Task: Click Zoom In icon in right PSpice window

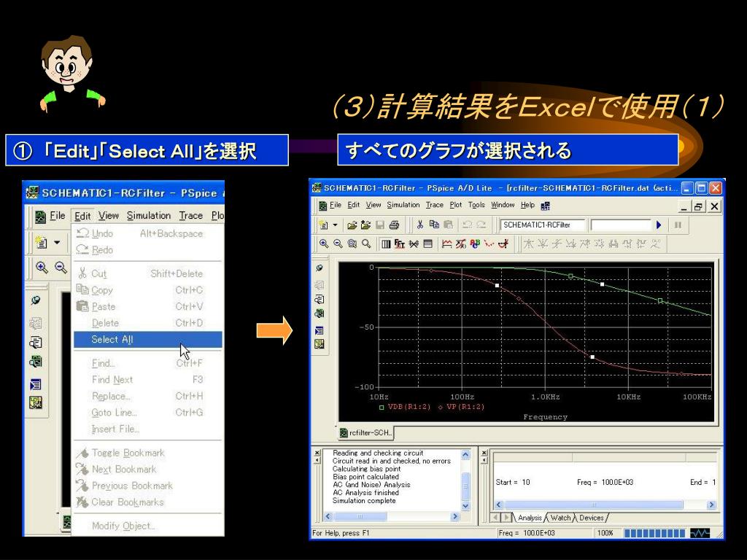Action: point(324,244)
